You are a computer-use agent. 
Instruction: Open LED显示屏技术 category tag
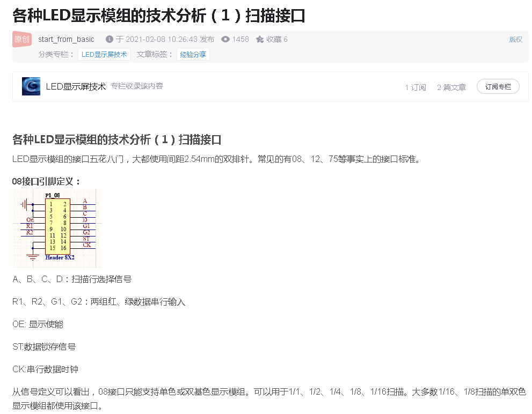(104, 55)
